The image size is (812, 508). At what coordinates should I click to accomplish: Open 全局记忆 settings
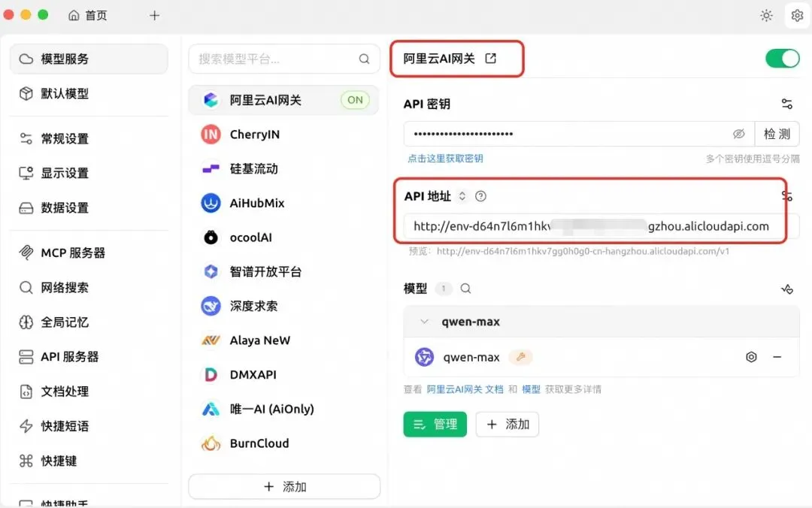point(89,322)
